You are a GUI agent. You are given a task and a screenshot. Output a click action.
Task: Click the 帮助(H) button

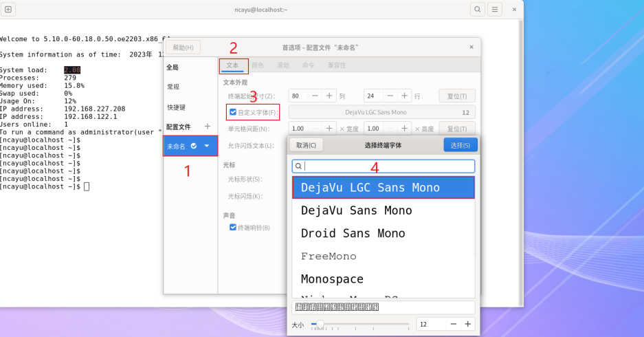coord(184,47)
